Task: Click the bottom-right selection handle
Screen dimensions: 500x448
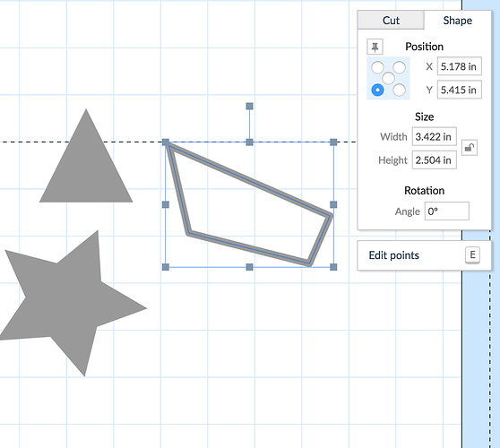Action: pyautogui.click(x=333, y=267)
